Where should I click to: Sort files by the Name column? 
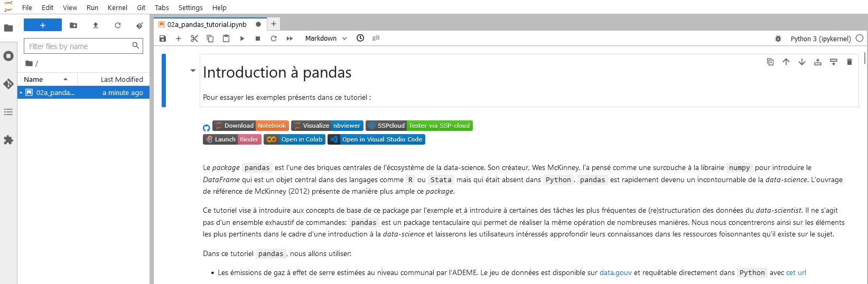pyautogui.click(x=34, y=79)
